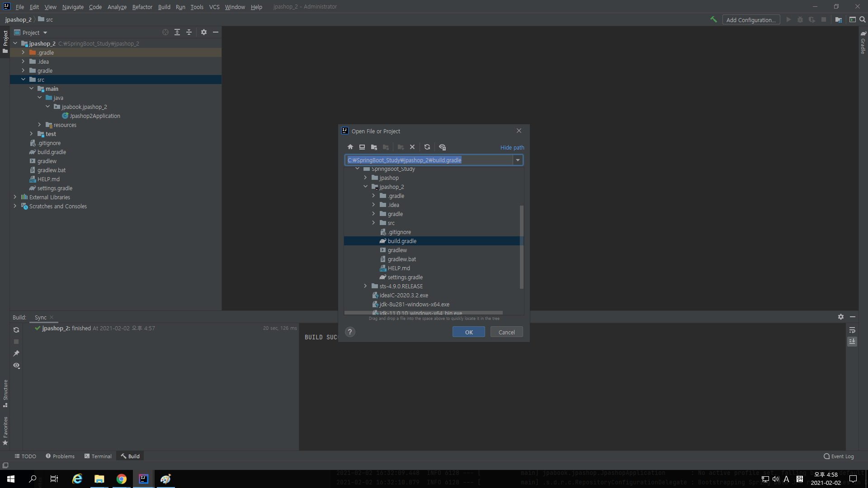Click the Desktop directory icon in dialog
Screen dimensions: 868x488
coord(362,147)
